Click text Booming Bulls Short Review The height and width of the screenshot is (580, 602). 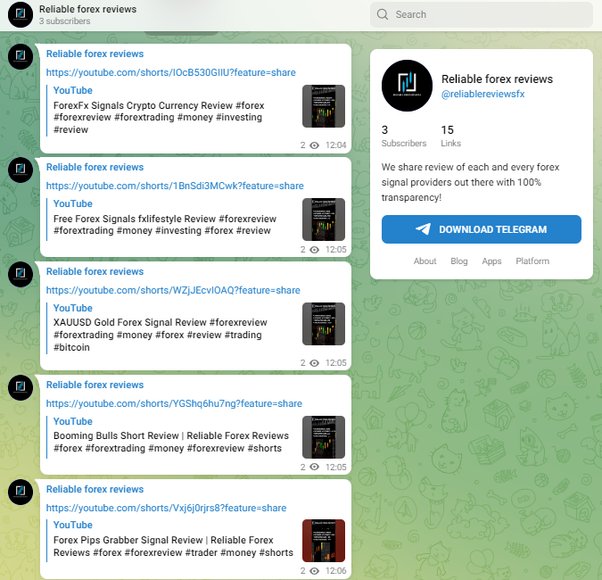(116, 435)
